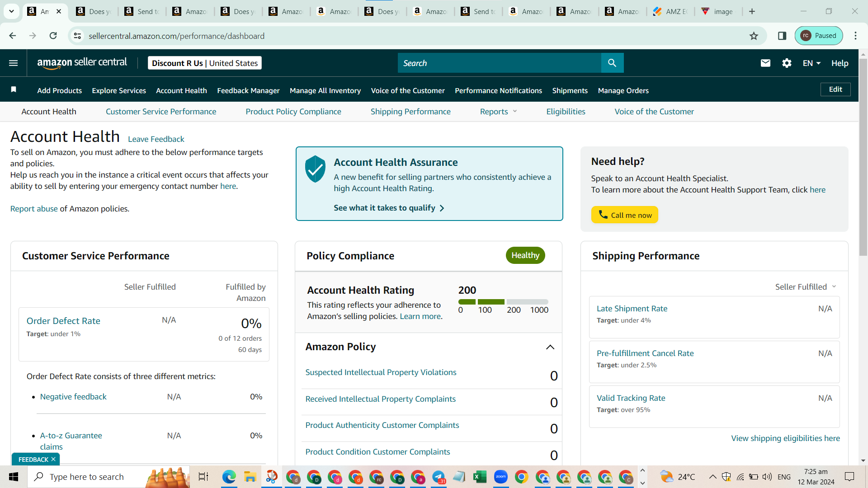Open Suspected Intellectual Property Violations link

381,372
